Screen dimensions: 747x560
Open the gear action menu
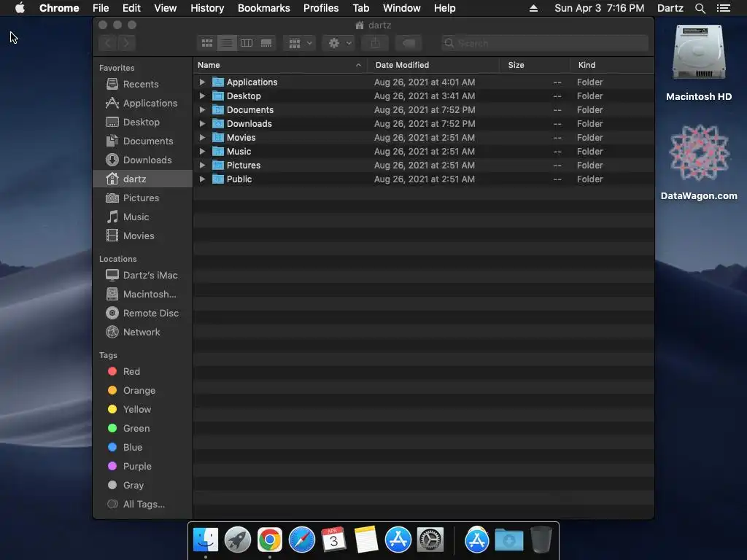pos(339,43)
